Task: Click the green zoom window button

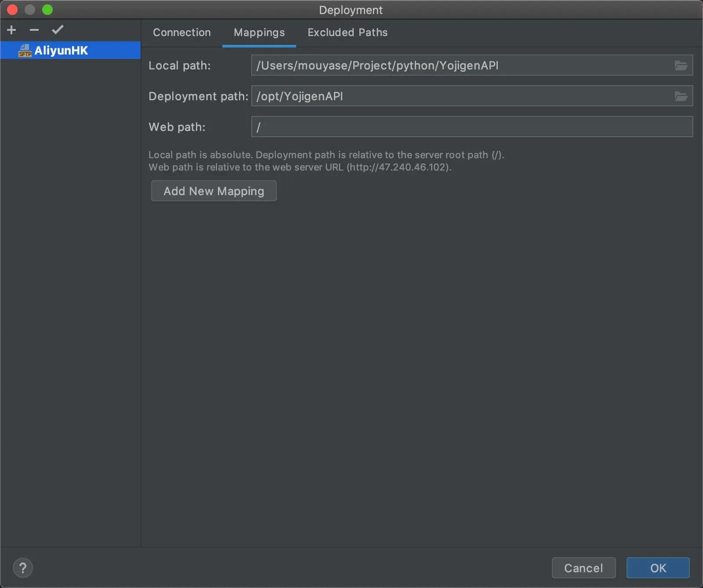Action: pos(47,10)
